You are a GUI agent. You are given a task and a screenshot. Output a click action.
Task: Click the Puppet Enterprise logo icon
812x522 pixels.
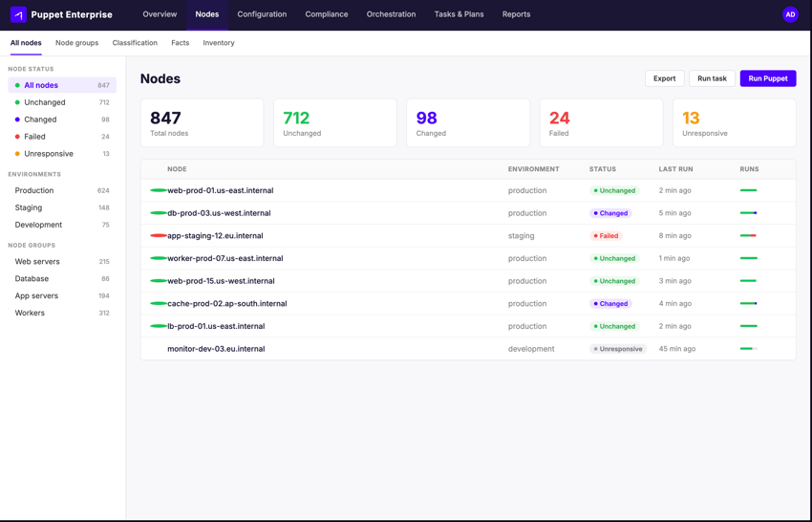tap(18, 14)
